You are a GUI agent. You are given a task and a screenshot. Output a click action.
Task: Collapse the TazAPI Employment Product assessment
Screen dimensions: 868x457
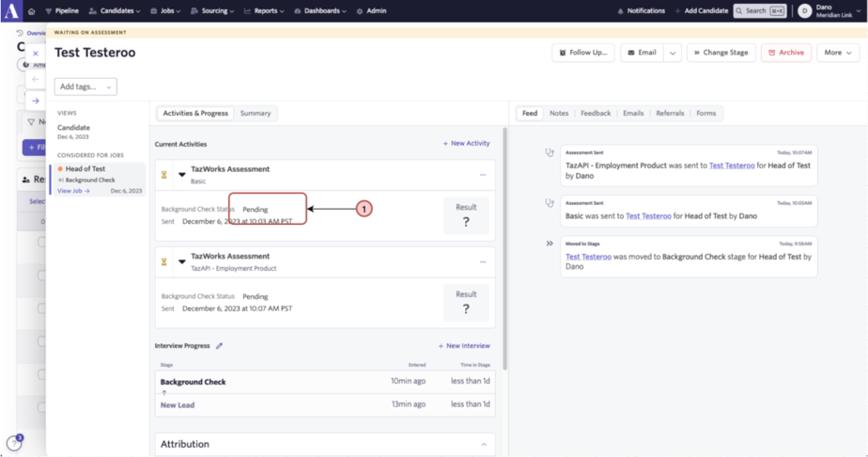tap(181, 261)
